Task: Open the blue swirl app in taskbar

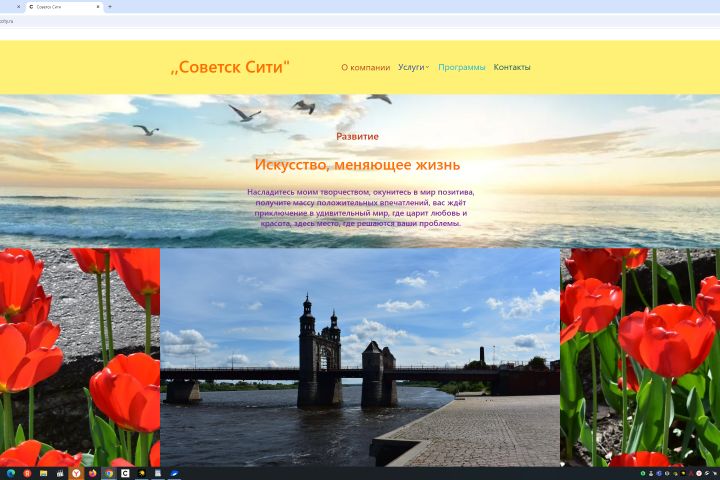Action: tap(174, 474)
